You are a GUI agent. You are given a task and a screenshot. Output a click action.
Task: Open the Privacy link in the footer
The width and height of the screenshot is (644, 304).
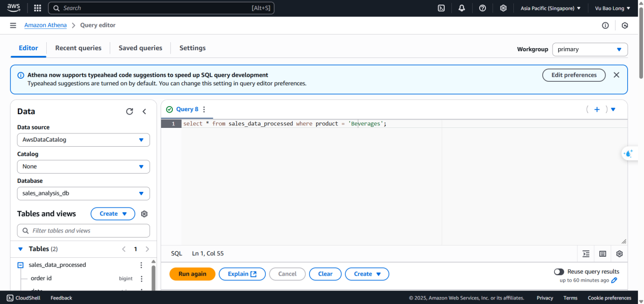545,298
